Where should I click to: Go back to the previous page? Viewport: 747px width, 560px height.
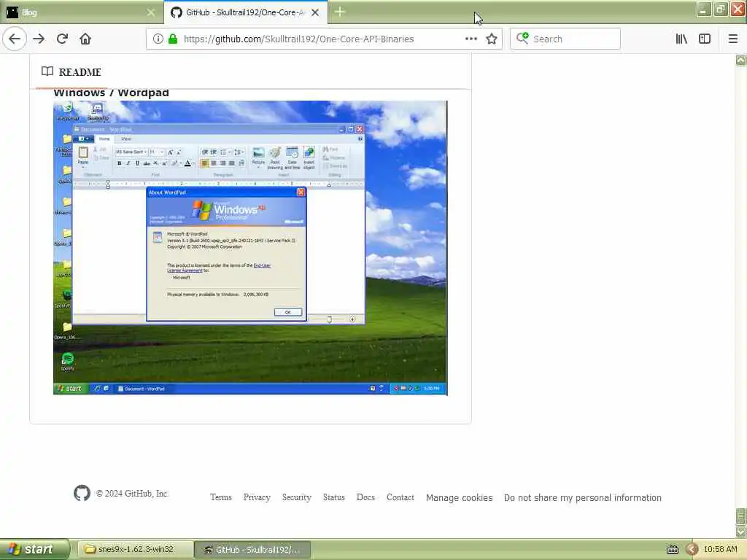pyautogui.click(x=15, y=39)
